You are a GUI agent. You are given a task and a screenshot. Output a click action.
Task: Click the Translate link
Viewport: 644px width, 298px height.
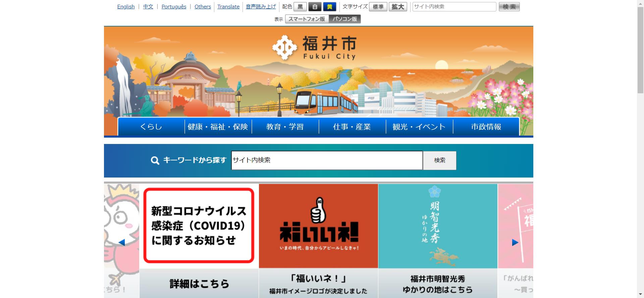pyautogui.click(x=228, y=7)
